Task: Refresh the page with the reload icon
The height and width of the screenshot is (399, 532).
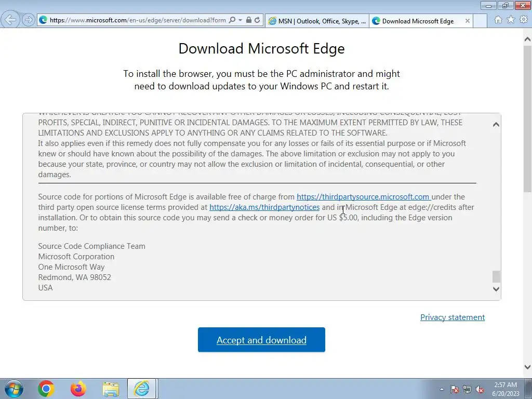Action: tap(258, 20)
